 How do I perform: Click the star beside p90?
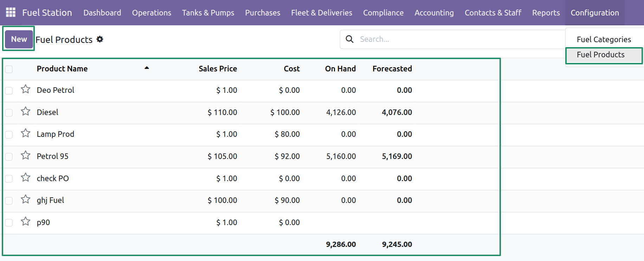[x=26, y=222]
